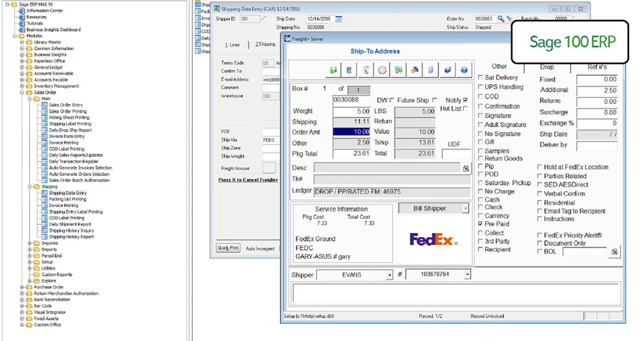Open the Ship Date calendar picker
Image resolution: width=644 pixels, height=341 pixels.
click(x=339, y=19)
